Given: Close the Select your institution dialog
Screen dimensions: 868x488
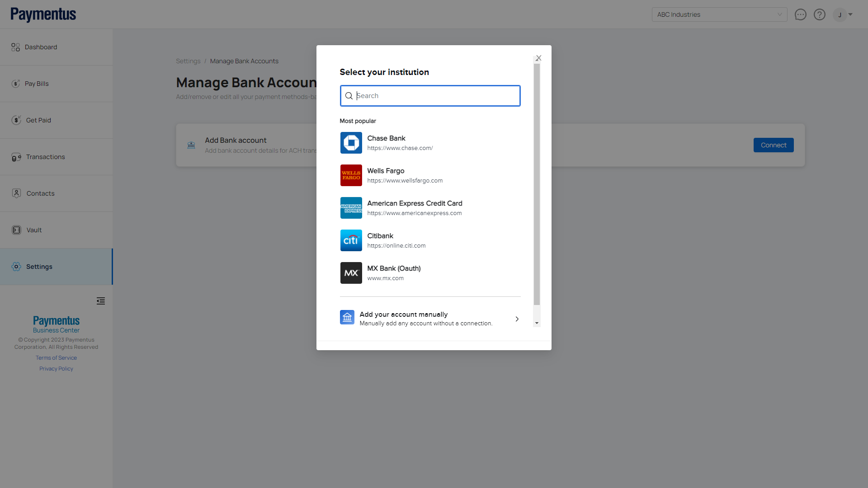Looking at the screenshot, I should pyautogui.click(x=538, y=58).
